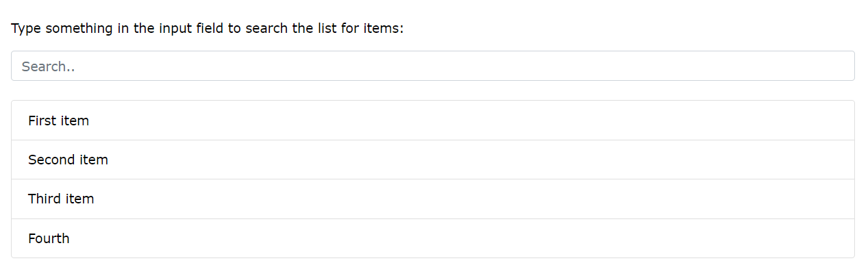Click the row directly above Fourth
The image size is (868, 276).
432,199
